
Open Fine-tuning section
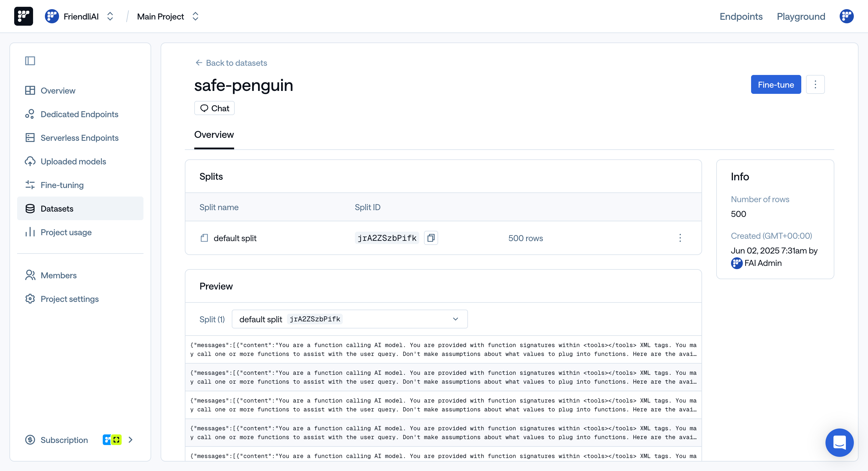pos(62,185)
